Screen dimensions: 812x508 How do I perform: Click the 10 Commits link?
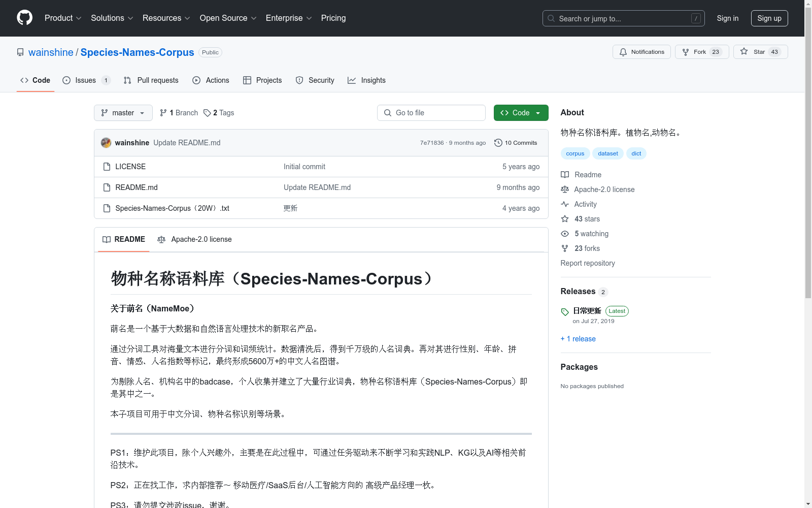pos(516,143)
